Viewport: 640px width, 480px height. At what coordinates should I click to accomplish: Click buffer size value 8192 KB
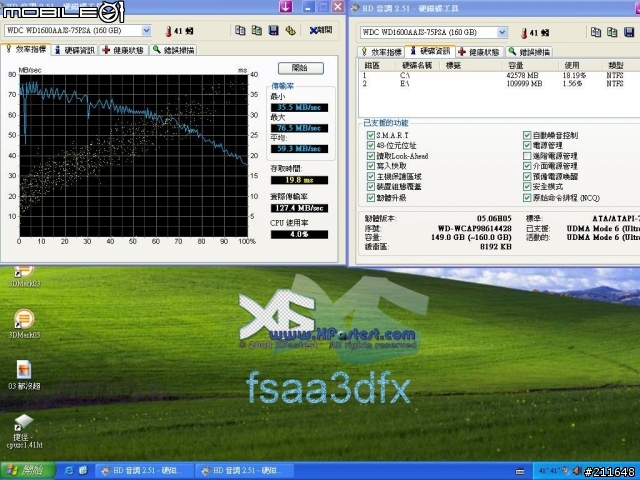pyautogui.click(x=496, y=247)
